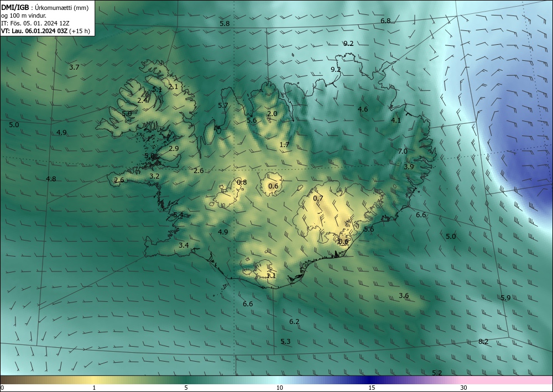Viewport: 553px width, 392px height.
Task: Click the '10' tick label on the color scale
Action: (279, 388)
